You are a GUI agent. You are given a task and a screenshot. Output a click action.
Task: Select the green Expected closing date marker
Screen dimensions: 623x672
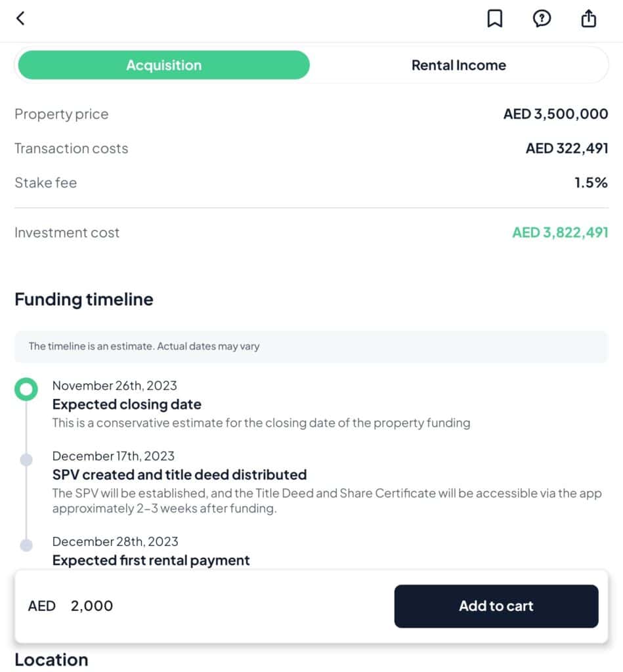26,390
